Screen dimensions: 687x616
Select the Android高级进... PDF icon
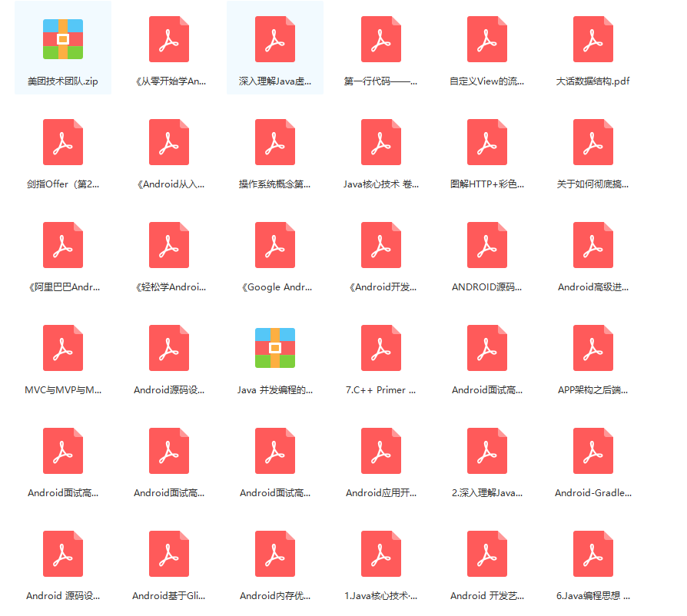click(x=592, y=245)
